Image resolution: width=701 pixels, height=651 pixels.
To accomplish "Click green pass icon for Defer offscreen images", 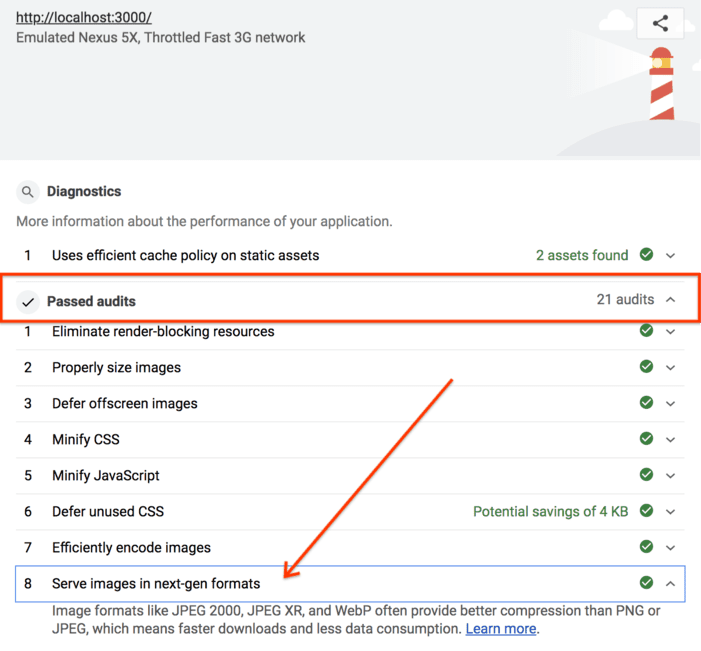I will (646, 403).
